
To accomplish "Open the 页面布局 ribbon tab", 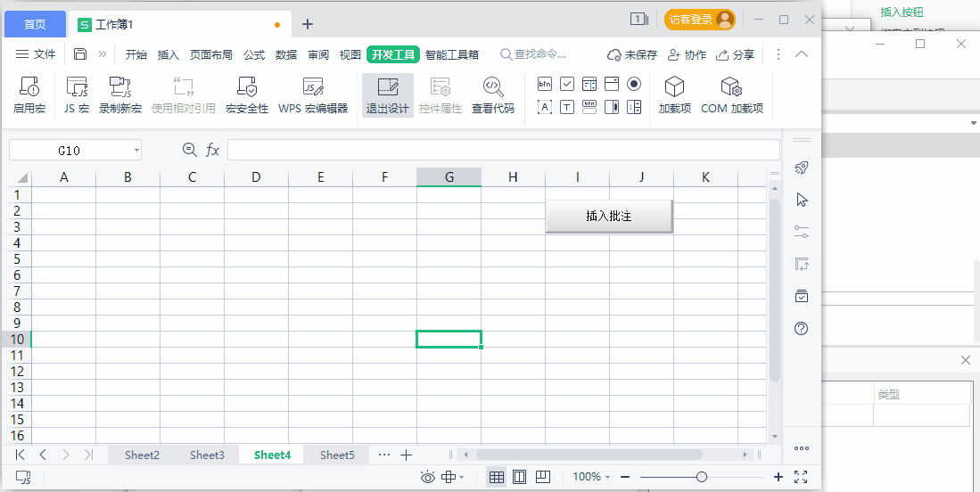I will [211, 55].
